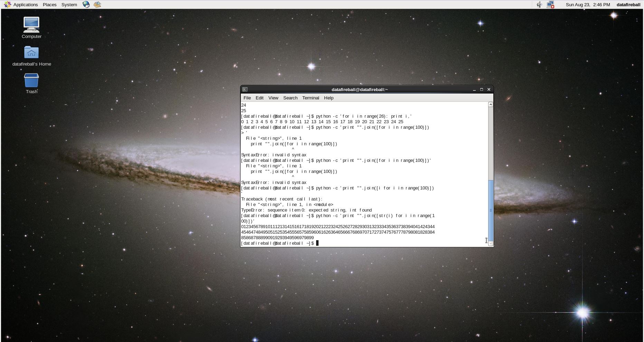This screenshot has height=342, width=644.
Task: Click the mail launcher icon in panel
Action: pos(97,4)
